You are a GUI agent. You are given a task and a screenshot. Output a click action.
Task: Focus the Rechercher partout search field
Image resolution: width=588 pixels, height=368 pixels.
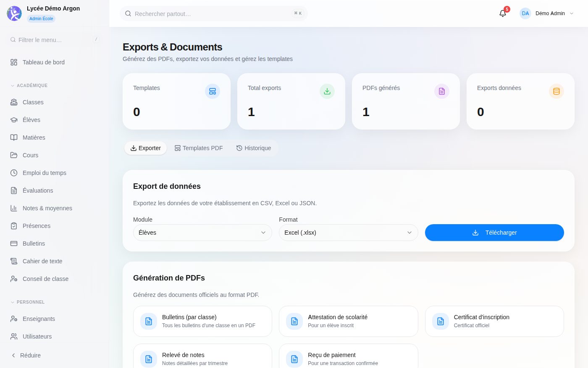214,13
